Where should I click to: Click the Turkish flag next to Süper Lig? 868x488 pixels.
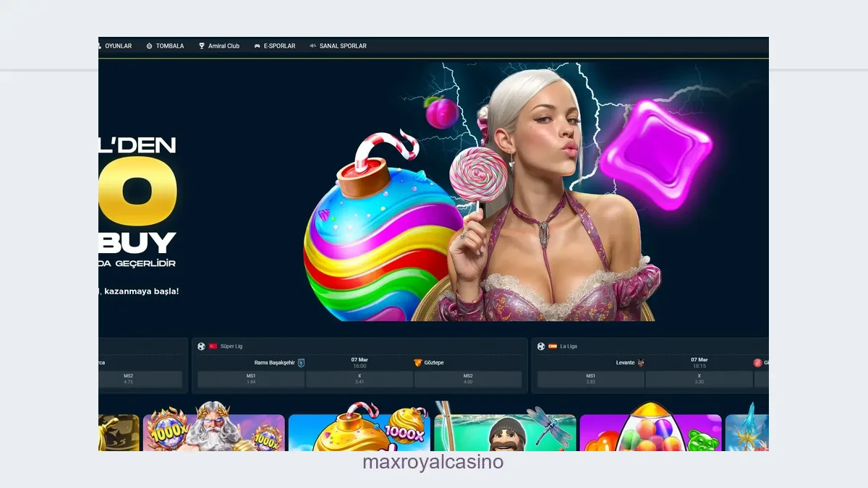(213, 345)
